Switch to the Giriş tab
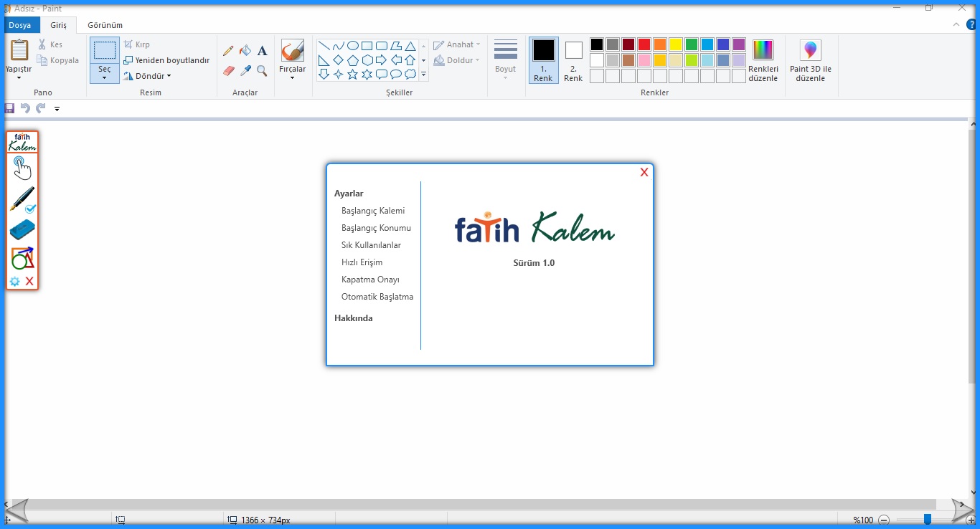 click(x=58, y=25)
